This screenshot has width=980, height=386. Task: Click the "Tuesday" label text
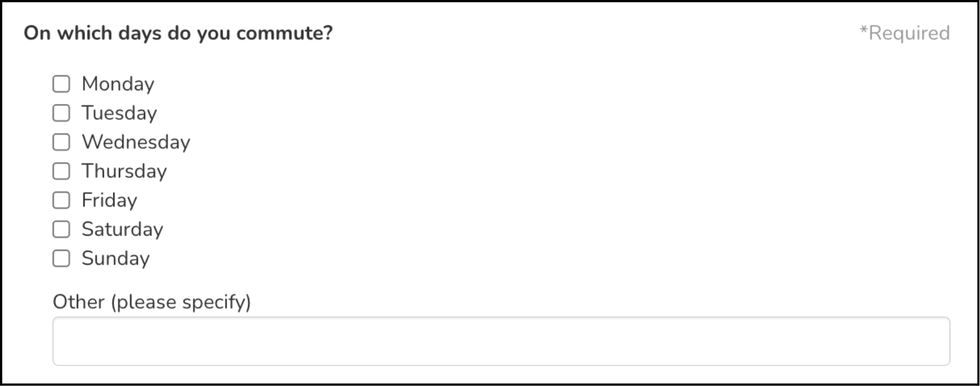click(x=119, y=113)
